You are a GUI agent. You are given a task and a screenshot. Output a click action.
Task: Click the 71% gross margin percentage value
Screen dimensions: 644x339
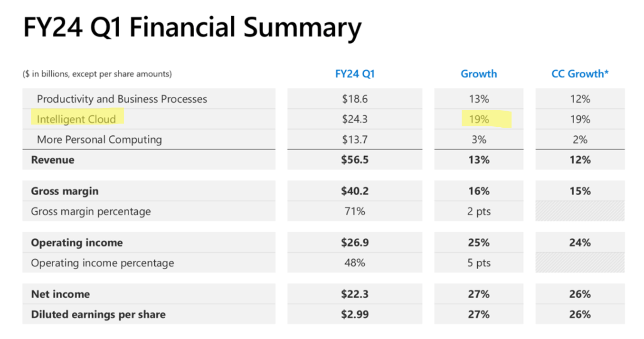click(354, 212)
